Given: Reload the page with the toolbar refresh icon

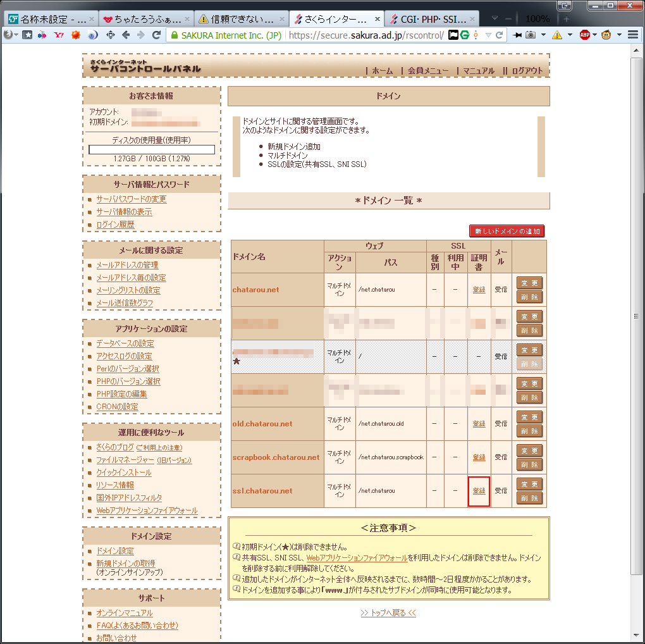Looking at the screenshot, I should pos(156,35).
